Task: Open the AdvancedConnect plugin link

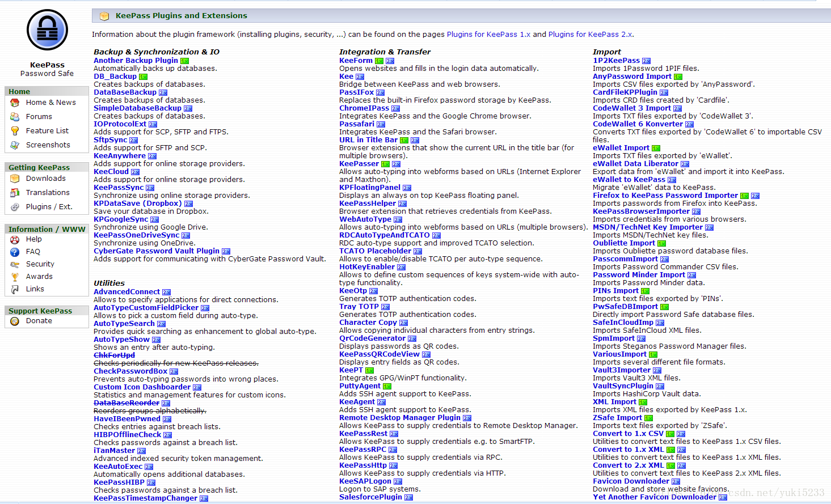Action: pyautogui.click(x=126, y=292)
